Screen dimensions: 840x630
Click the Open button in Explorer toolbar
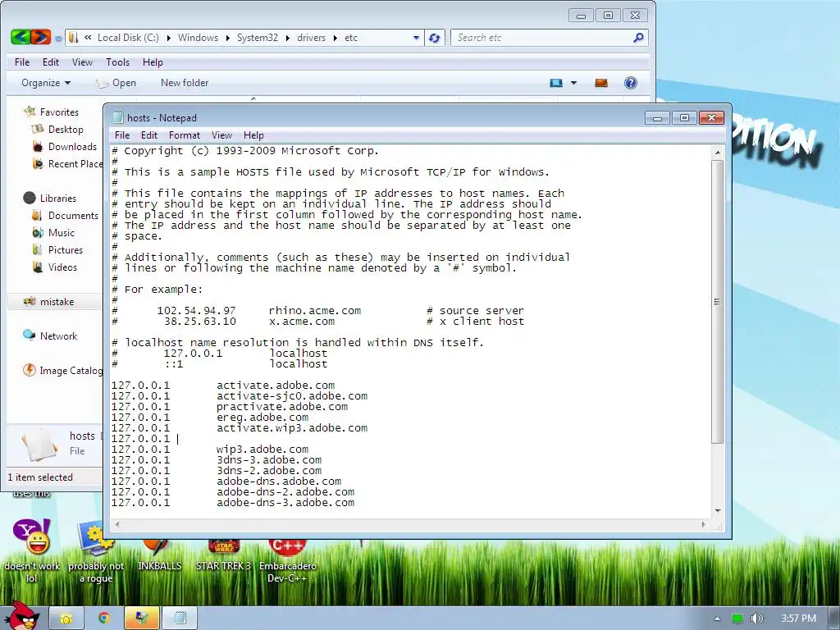[x=116, y=83]
